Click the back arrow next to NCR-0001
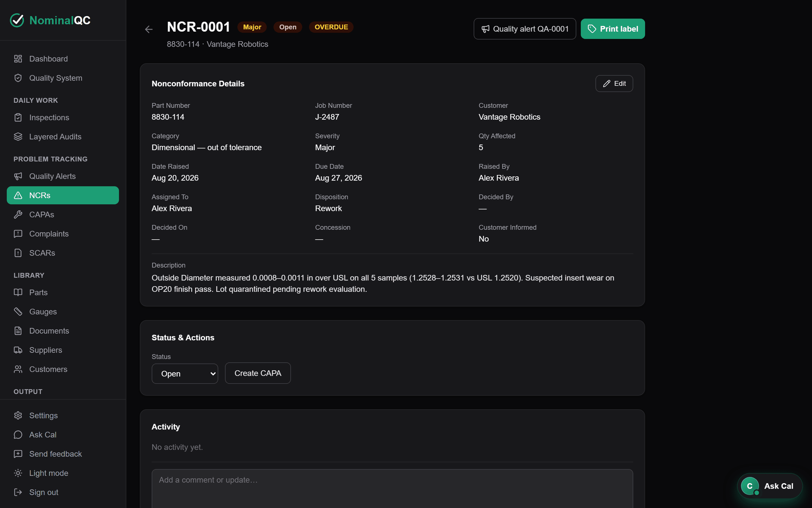Screen dimensions: 812x508 click(149, 29)
